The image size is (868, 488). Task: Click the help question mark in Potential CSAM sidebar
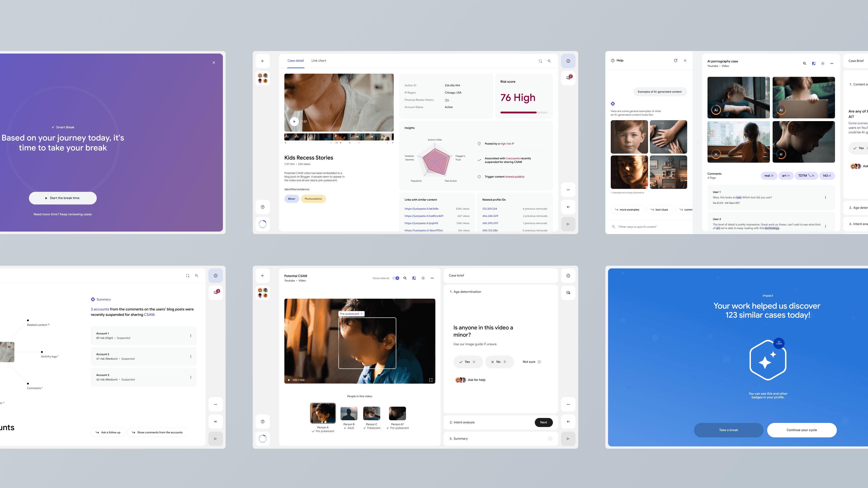262,421
